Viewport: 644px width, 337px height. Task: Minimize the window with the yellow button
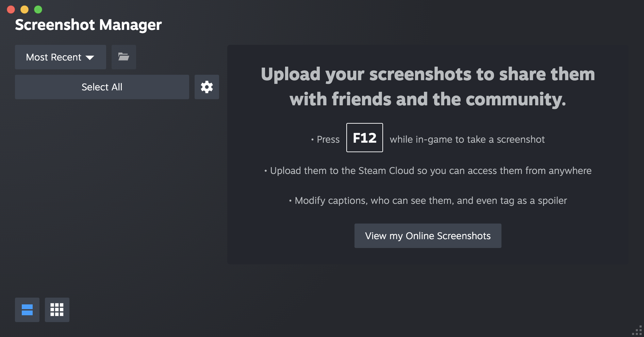tap(24, 10)
